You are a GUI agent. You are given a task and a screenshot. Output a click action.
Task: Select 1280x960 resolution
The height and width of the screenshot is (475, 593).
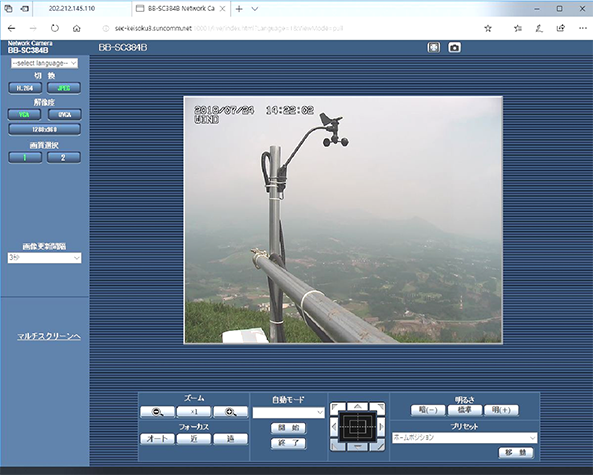[x=45, y=129]
